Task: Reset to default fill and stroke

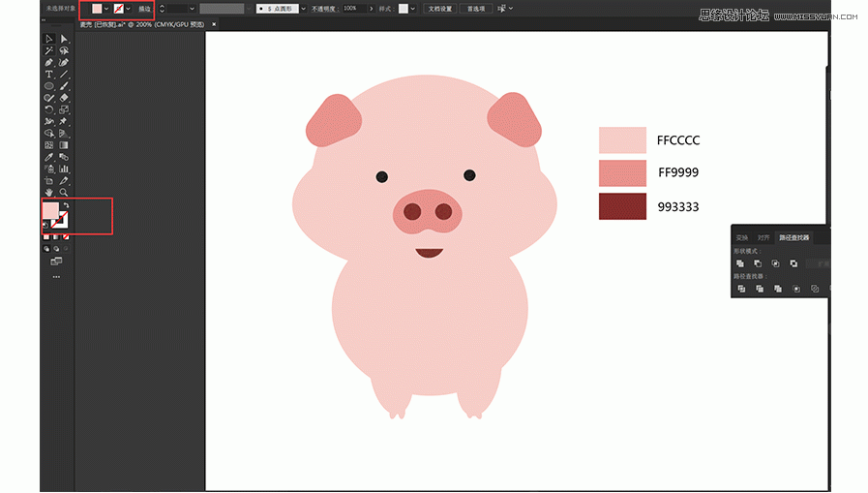Action: [45, 224]
